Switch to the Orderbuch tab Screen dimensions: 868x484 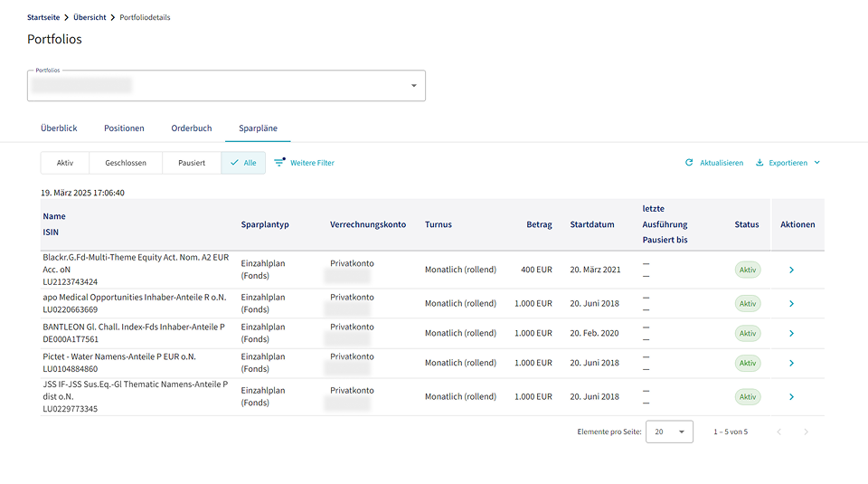click(192, 128)
